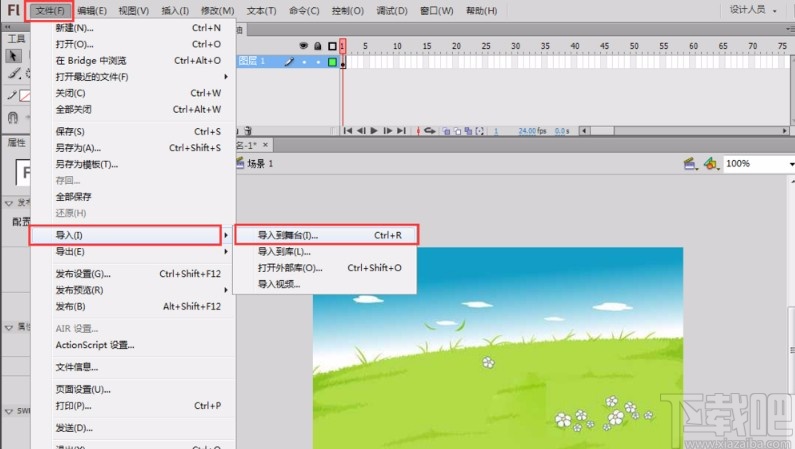Enable onion skin outlines icon
Screen dimensions: 795x449
[457, 131]
